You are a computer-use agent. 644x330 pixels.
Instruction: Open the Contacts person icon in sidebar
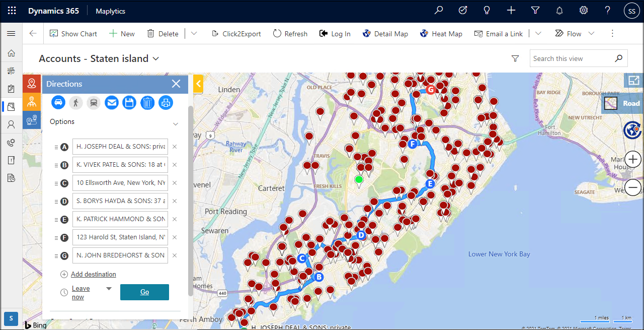[x=11, y=124]
